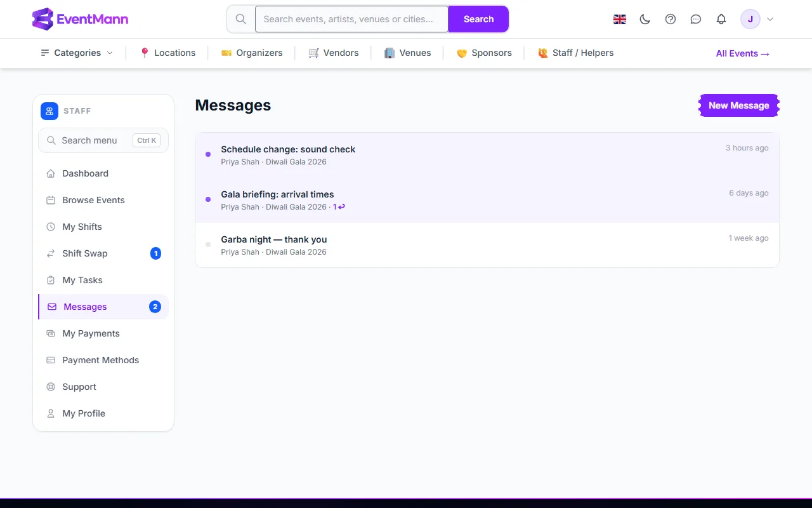Image resolution: width=812 pixels, height=508 pixels.
Task: Click the '3 hours ago' timestamp
Action: click(747, 148)
